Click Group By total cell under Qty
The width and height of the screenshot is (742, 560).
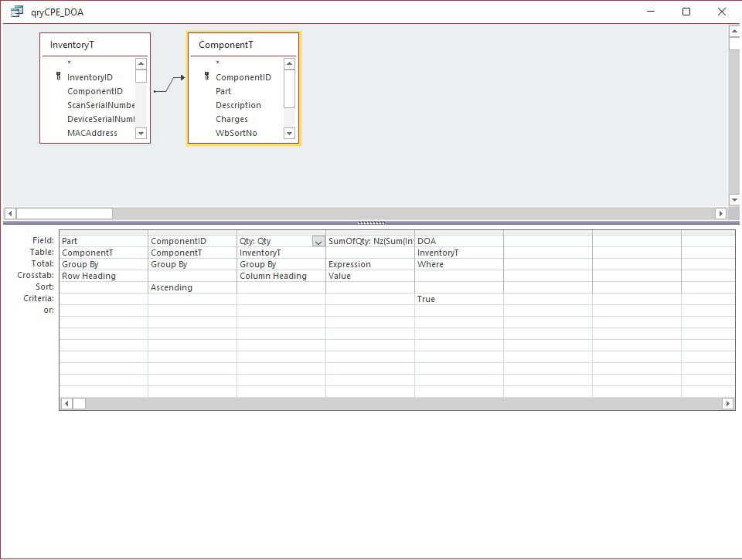click(281, 264)
